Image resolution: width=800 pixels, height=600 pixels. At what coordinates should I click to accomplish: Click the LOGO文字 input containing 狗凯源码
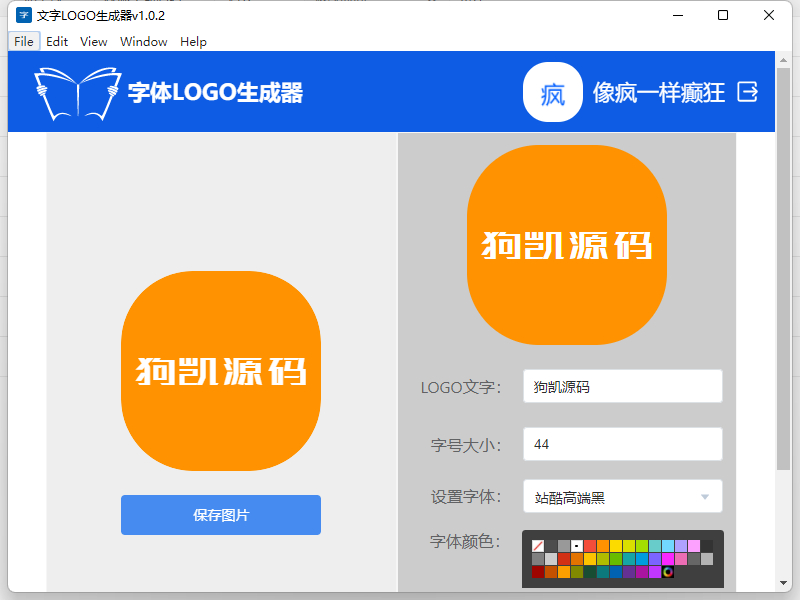(x=622, y=386)
